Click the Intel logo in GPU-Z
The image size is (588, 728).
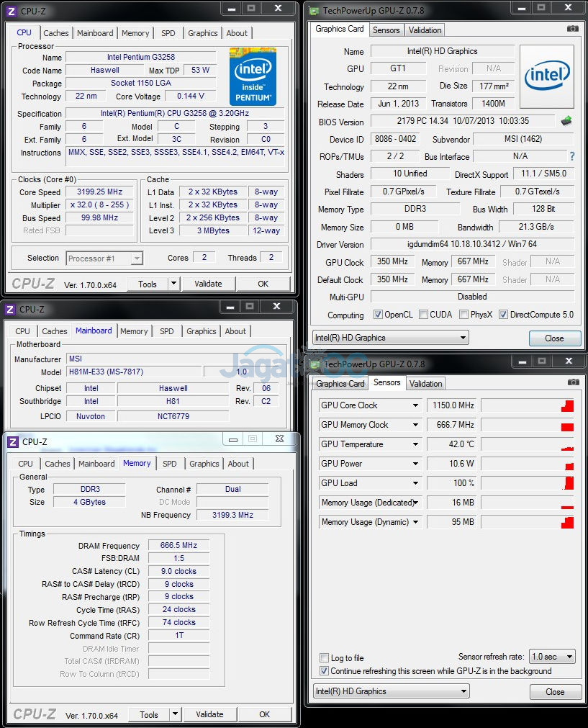point(547,76)
